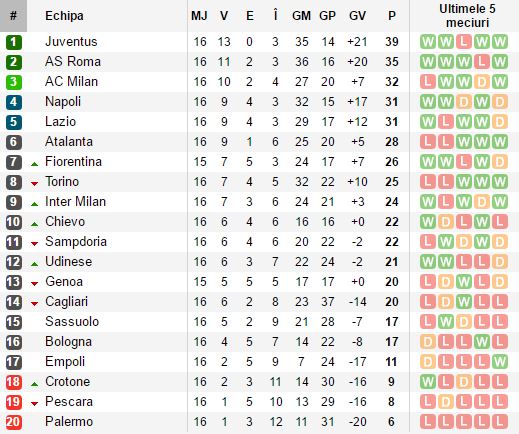Click the # rank column header

click(13, 16)
